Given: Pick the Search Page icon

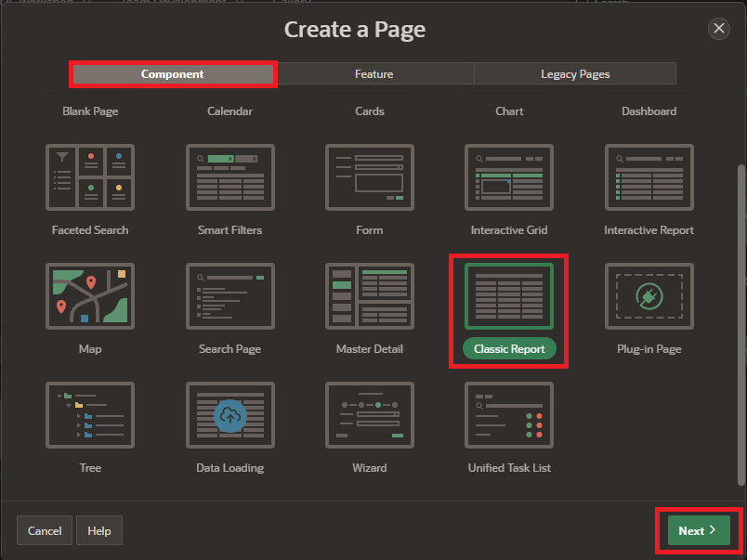Looking at the screenshot, I should (230, 296).
